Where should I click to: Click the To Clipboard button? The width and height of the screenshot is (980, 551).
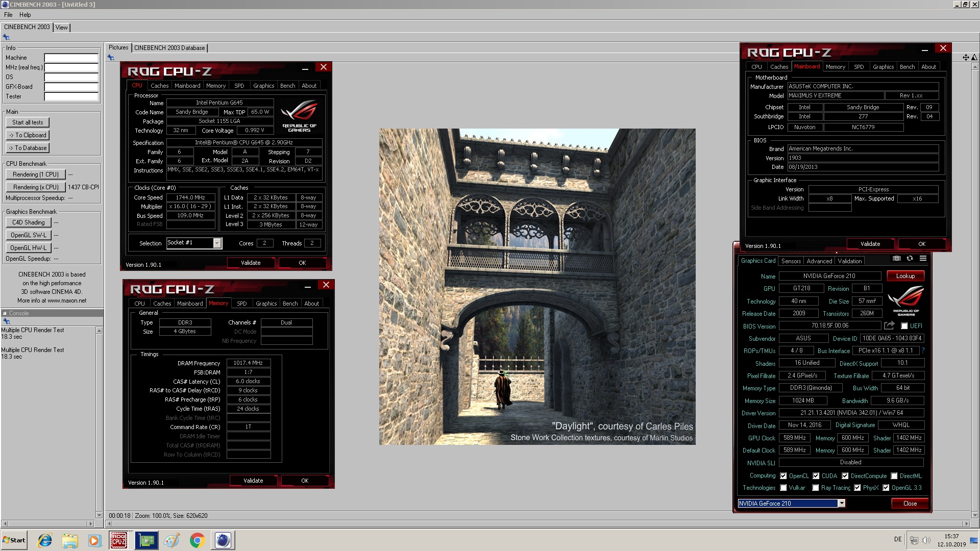[x=28, y=135]
